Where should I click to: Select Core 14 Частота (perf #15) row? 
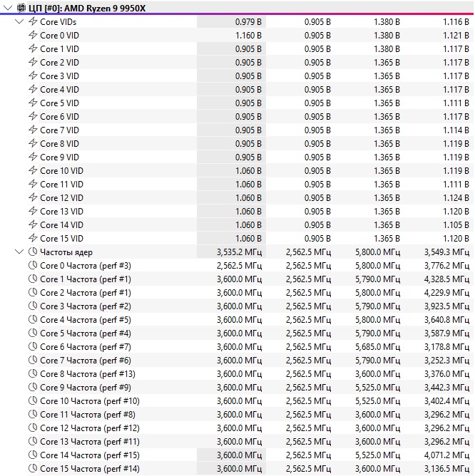pyautogui.click(x=250, y=455)
